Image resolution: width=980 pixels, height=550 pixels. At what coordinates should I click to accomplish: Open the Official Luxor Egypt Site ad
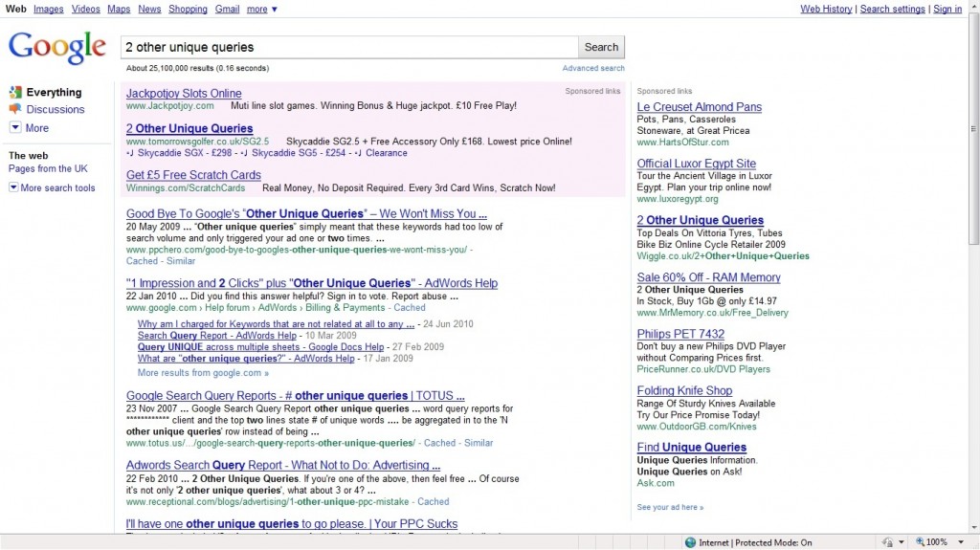coord(697,164)
